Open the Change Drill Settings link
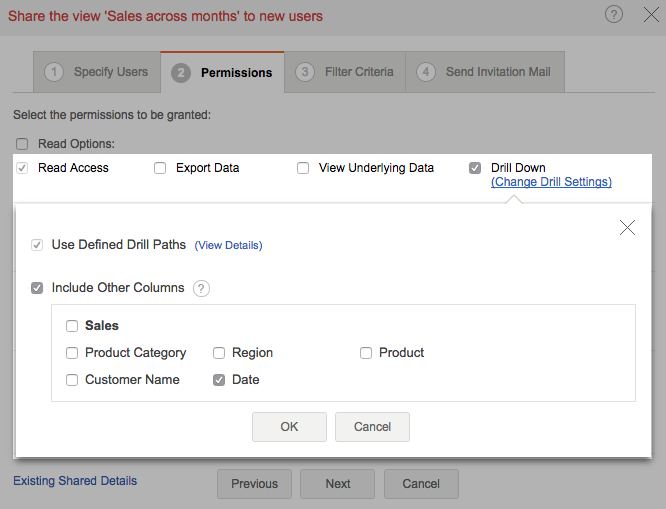 (x=551, y=182)
